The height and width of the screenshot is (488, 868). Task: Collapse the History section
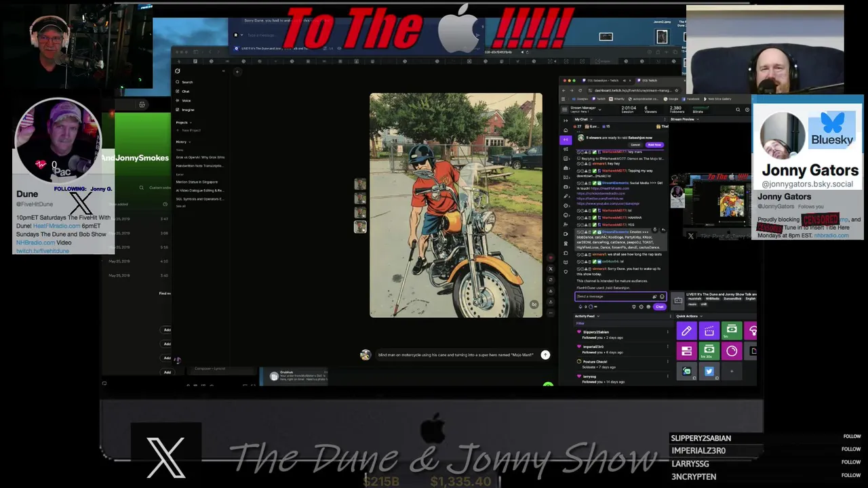(x=189, y=142)
